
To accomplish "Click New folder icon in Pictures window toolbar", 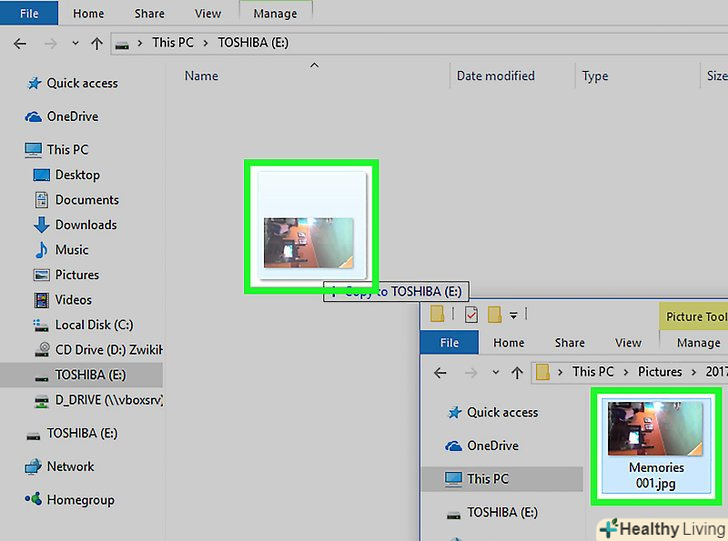I will click(494, 314).
